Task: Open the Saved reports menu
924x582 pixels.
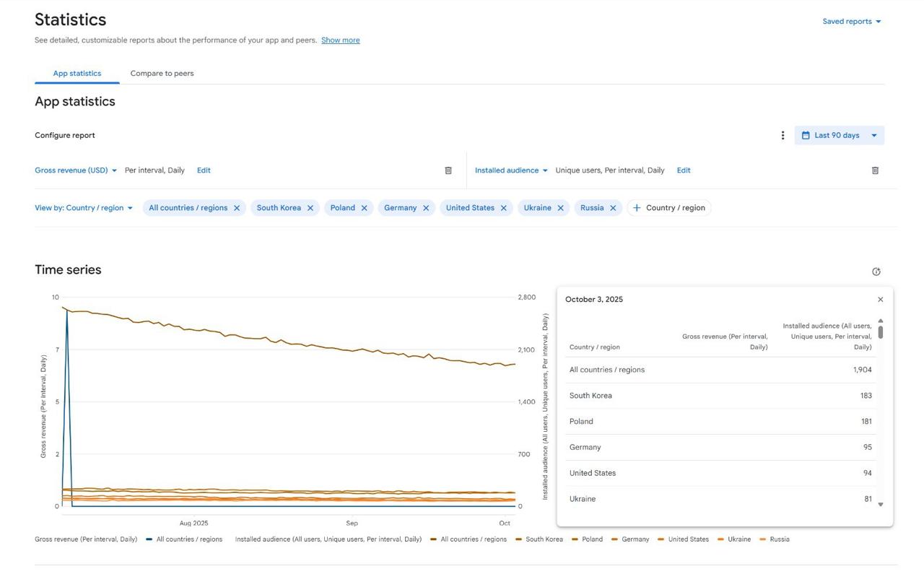Action: pyautogui.click(x=851, y=22)
